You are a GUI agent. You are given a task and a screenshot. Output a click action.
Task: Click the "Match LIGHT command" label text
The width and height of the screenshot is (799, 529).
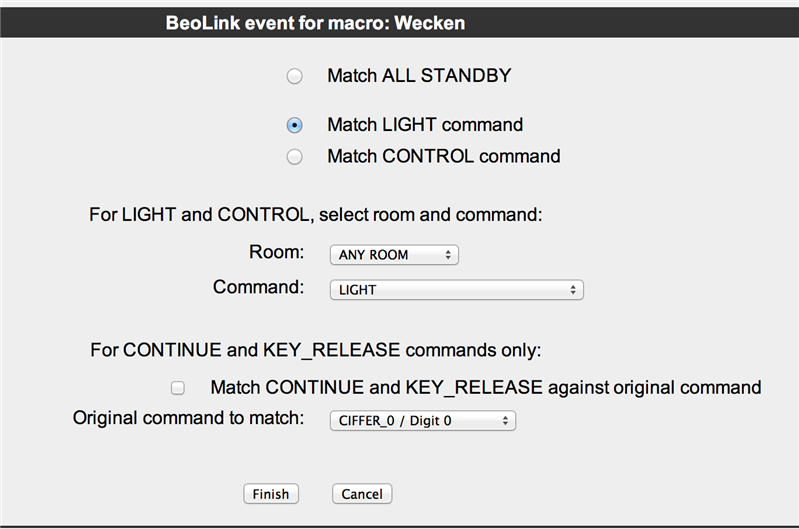click(x=425, y=125)
